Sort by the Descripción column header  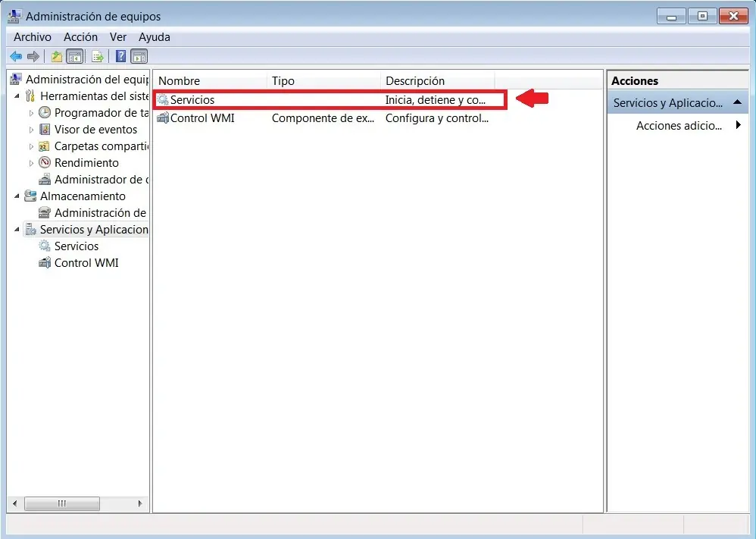pos(437,80)
